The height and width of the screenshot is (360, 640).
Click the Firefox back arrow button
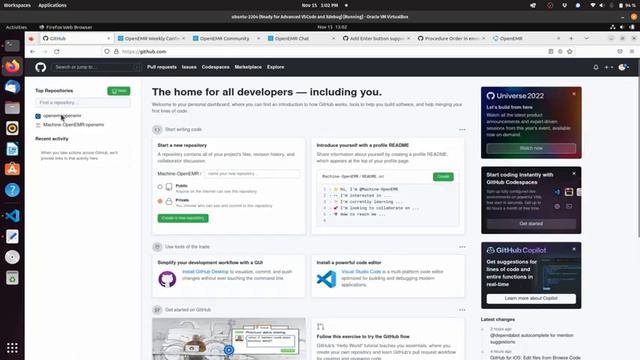click(x=33, y=52)
